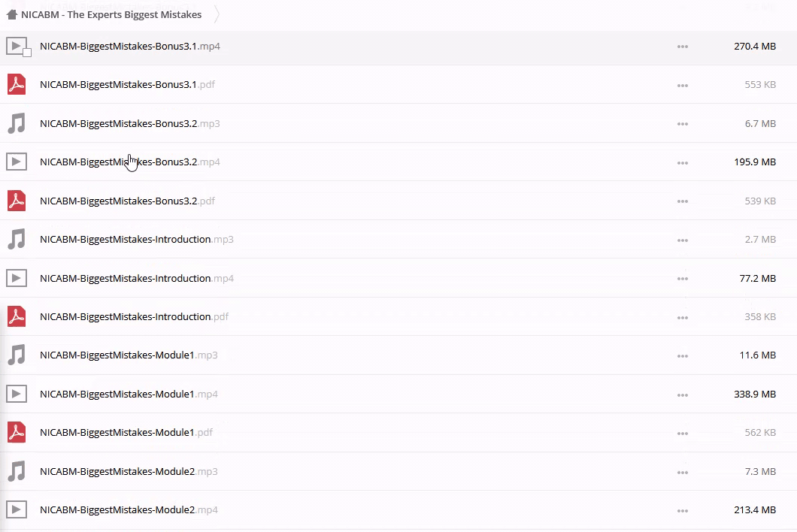Tick the selection checkbox on Bonus3.1.mp4 icon
797x532 pixels.
[27, 53]
